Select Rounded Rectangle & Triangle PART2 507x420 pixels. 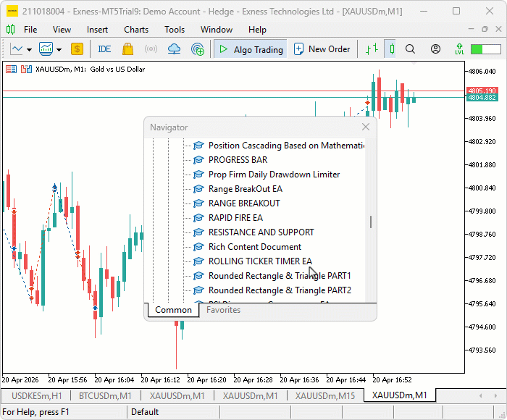280,290
